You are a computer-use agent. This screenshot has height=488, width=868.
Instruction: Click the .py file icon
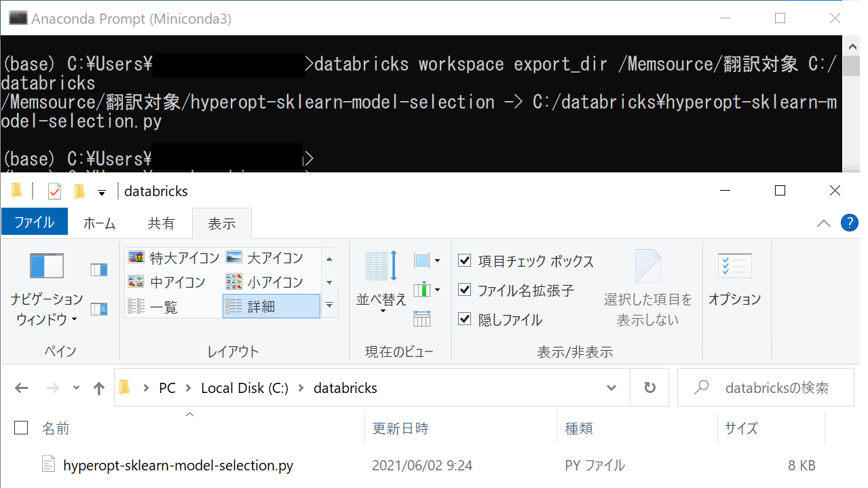coord(48,464)
